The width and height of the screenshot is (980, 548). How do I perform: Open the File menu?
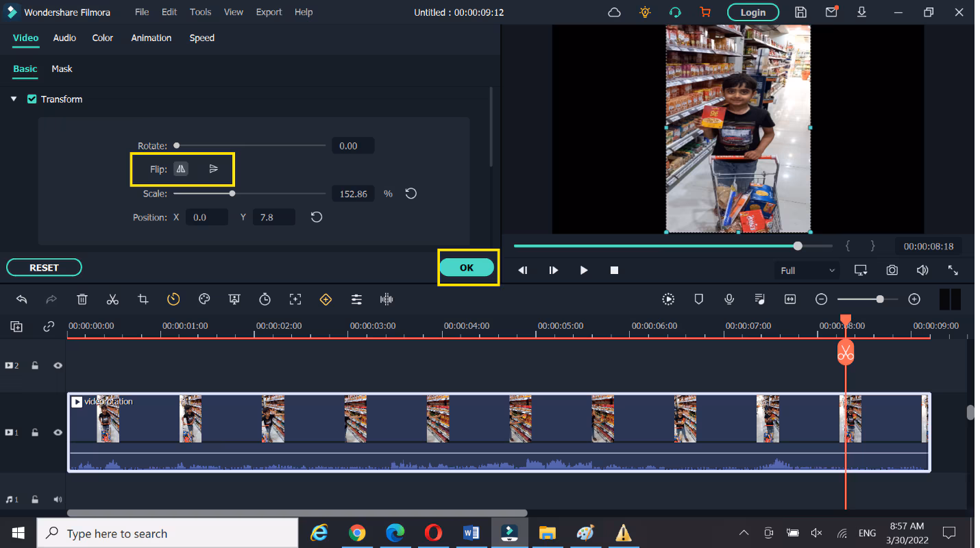coord(142,12)
